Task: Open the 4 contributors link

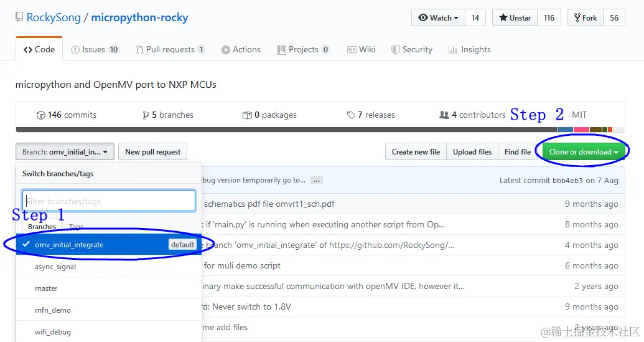Action: click(472, 115)
